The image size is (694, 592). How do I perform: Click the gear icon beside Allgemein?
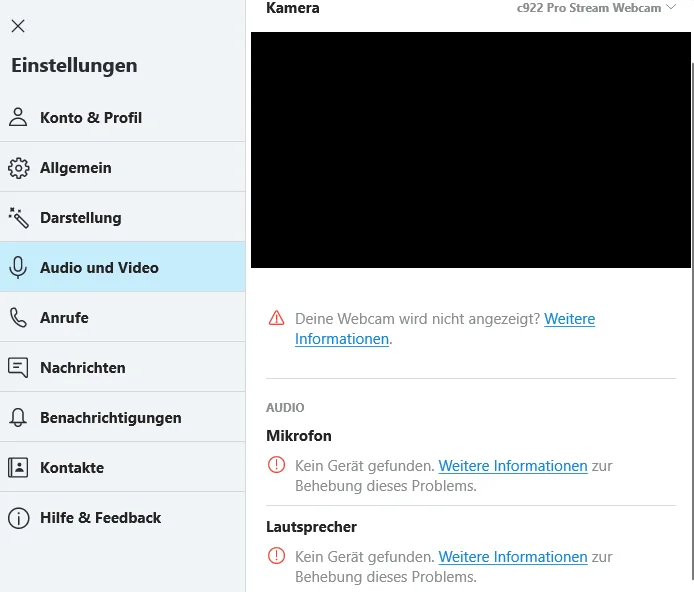coord(19,168)
